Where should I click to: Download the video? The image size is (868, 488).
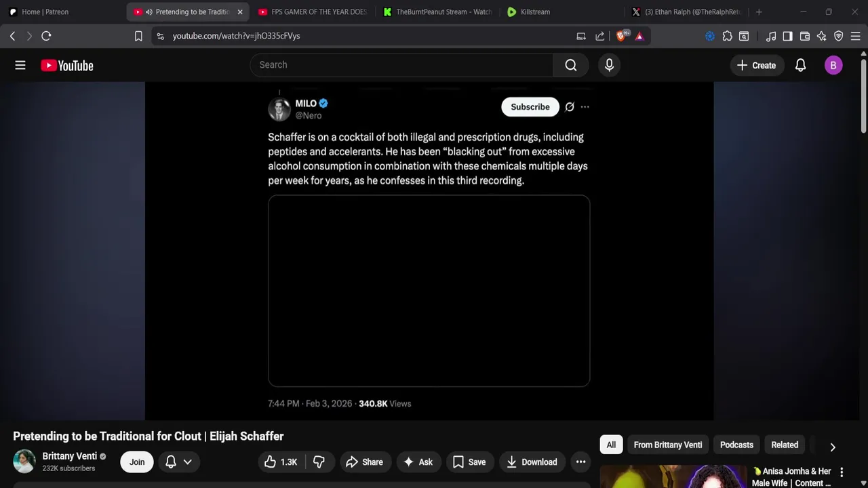pyautogui.click(x=532, y=462)
